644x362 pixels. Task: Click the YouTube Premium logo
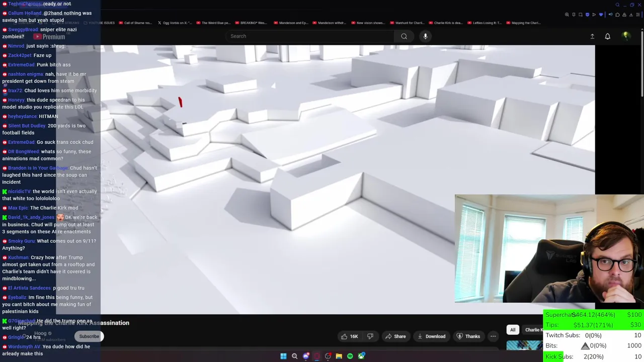click(49, 37)
